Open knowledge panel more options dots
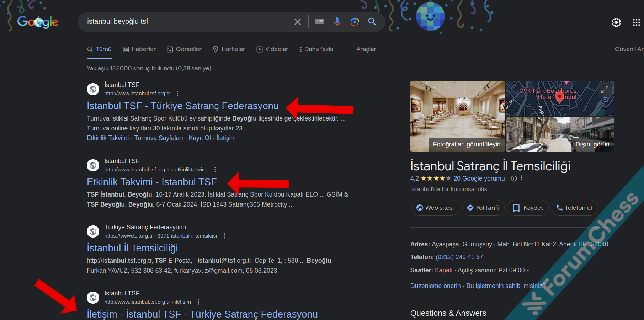Image resolution: width=644 pixels, height=320 pixels. pos(522,178)
